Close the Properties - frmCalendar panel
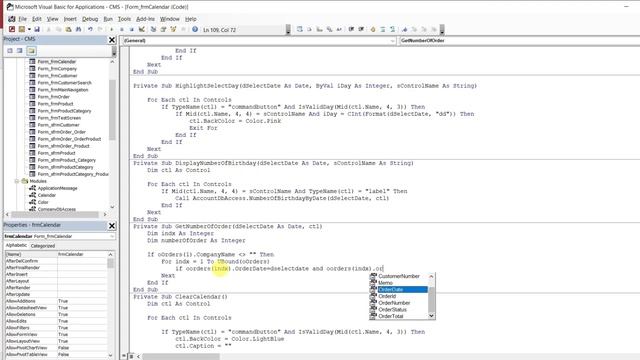 coord(112,226)
